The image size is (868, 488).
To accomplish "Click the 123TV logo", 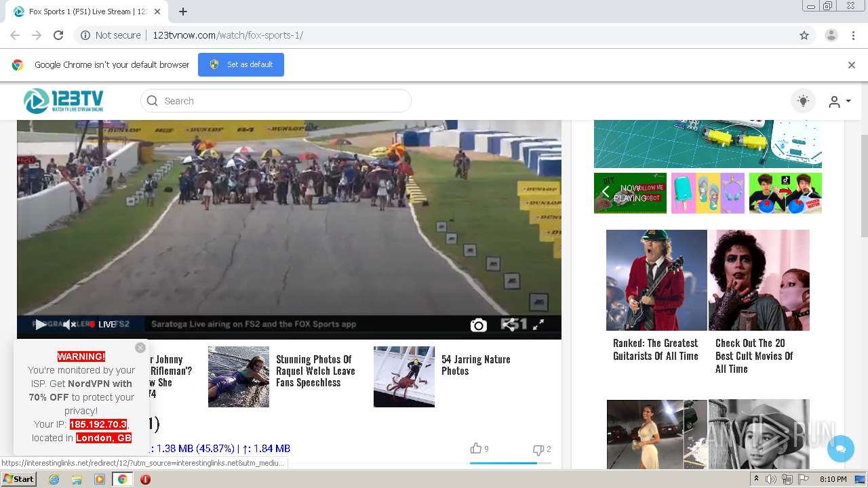I will (63, 101).
